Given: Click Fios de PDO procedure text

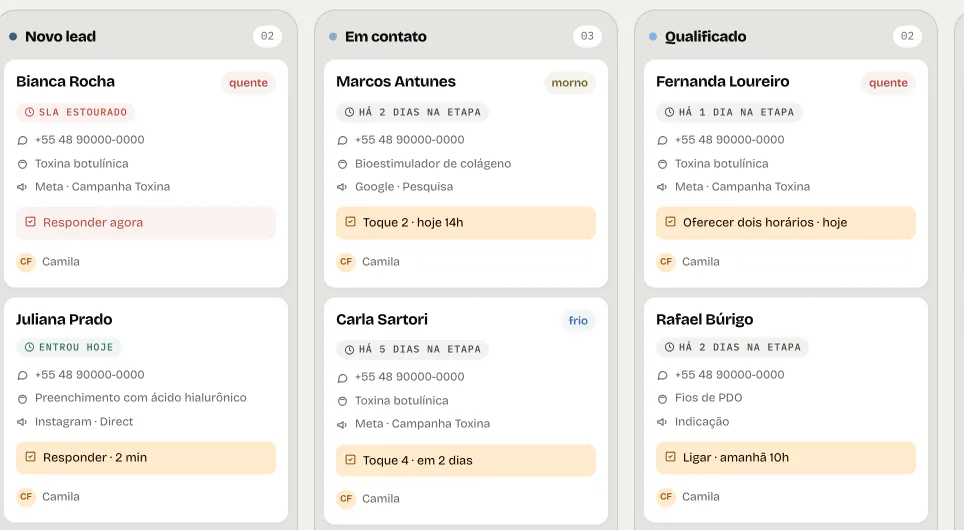Looking at the screenshot, I should tap(708, 398).
